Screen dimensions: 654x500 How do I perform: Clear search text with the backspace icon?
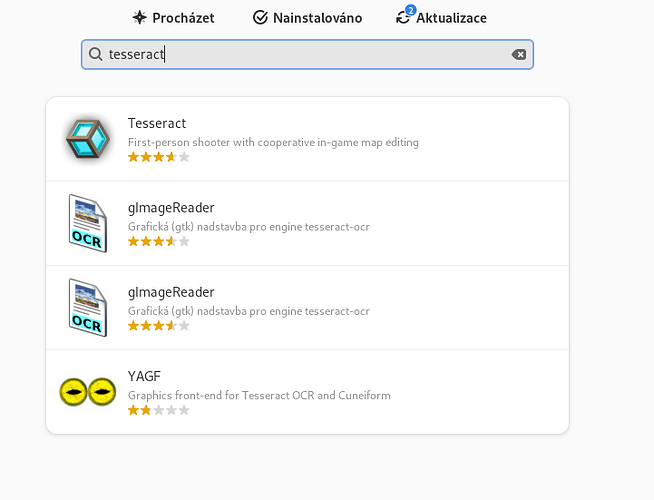pyautogui.click(x=519, y=54)
